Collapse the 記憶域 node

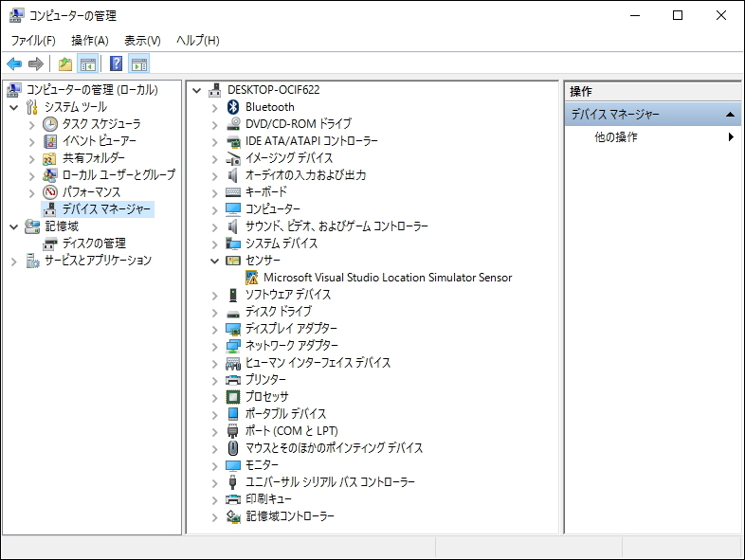point(14,227)
